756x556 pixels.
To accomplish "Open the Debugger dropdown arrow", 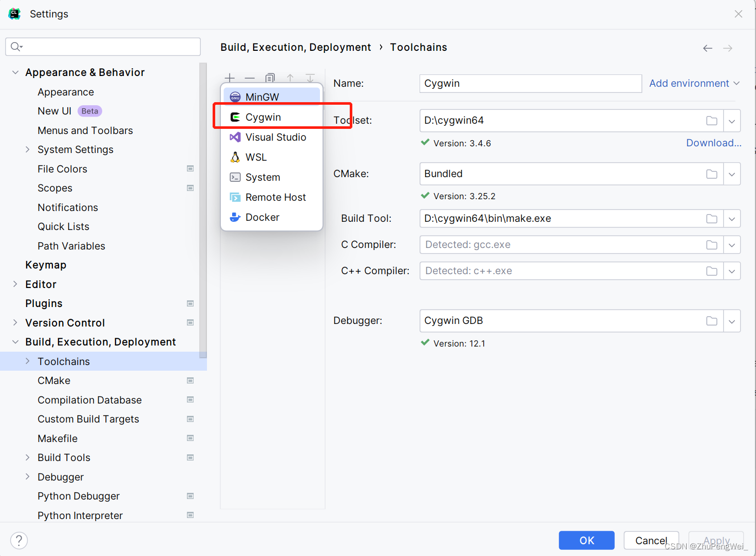I will 732,321.
